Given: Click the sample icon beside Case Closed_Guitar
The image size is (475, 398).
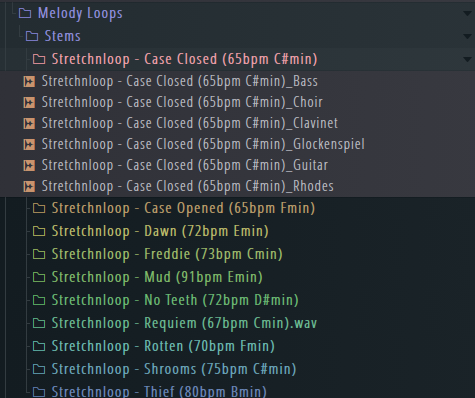Looking at the screenshot, I should 29,166.
